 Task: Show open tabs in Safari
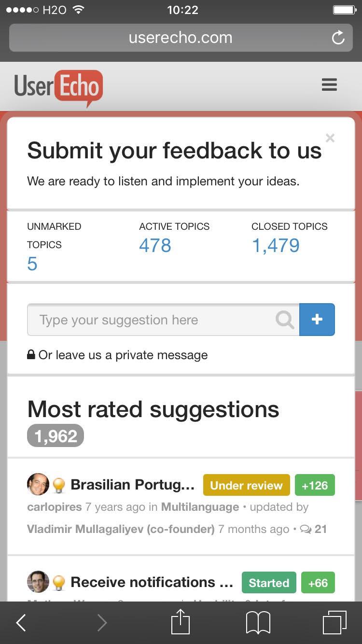334,622
